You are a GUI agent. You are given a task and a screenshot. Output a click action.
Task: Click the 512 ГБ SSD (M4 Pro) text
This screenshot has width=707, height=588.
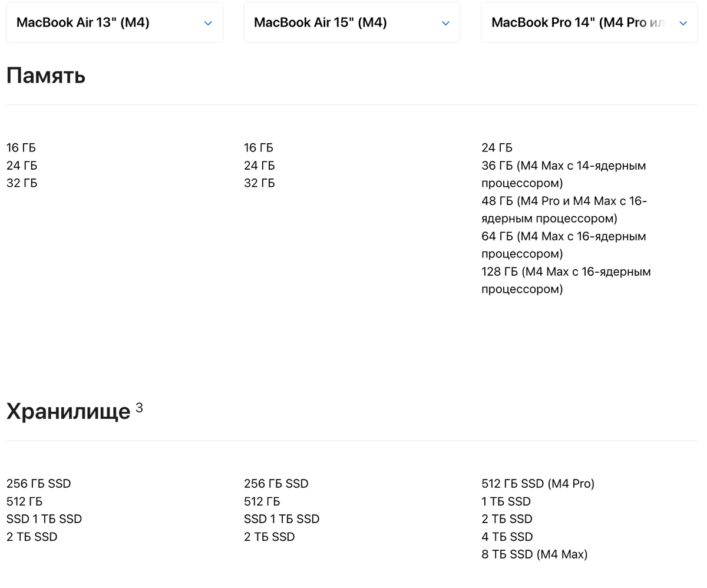(538, 484)
